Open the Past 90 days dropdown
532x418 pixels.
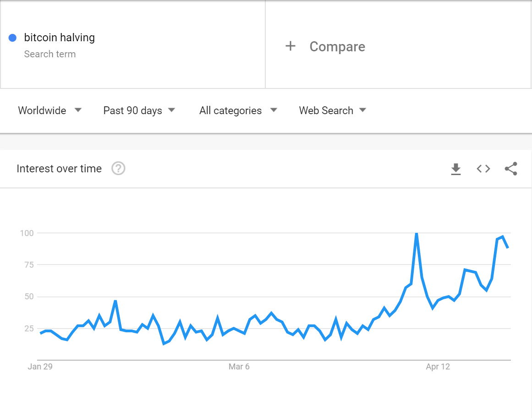(x=139, y=110)
